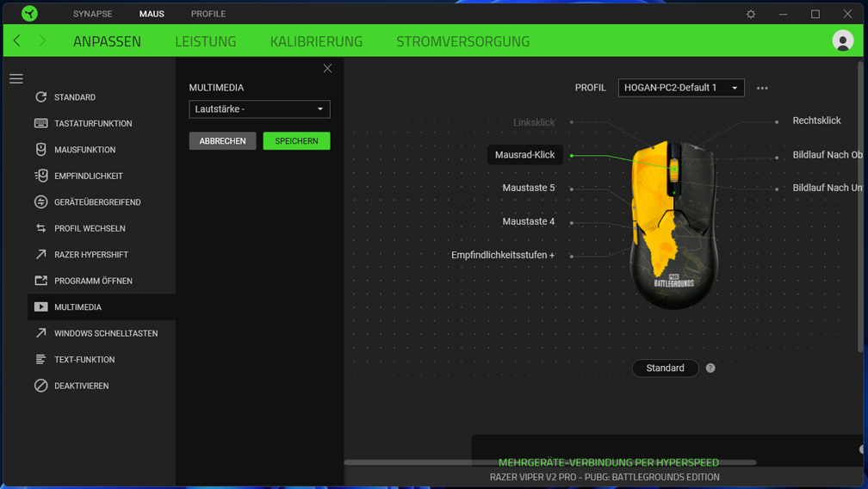
Task: Select the Mausfunktion mouse icon
Action: 41,149
